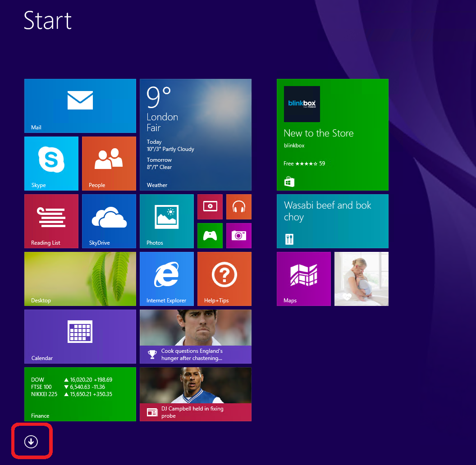Click the blinkbox app logo
476x465 pixels.
coord(302,104)
